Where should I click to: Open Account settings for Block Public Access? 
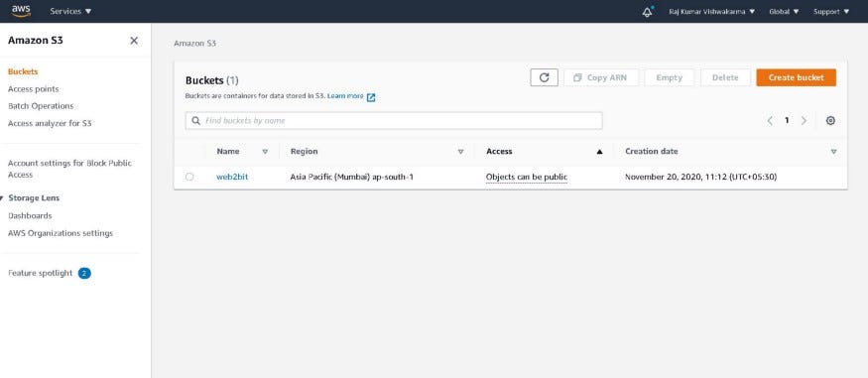(69, 169)
